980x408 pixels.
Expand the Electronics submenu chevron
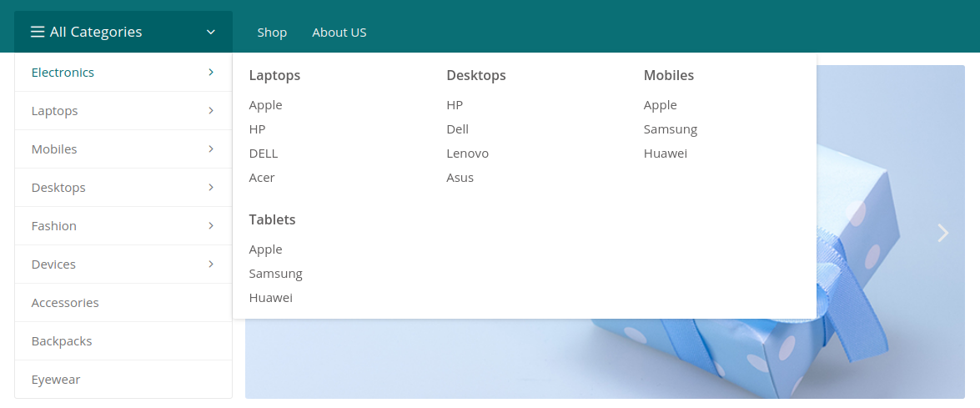point(211,73)
